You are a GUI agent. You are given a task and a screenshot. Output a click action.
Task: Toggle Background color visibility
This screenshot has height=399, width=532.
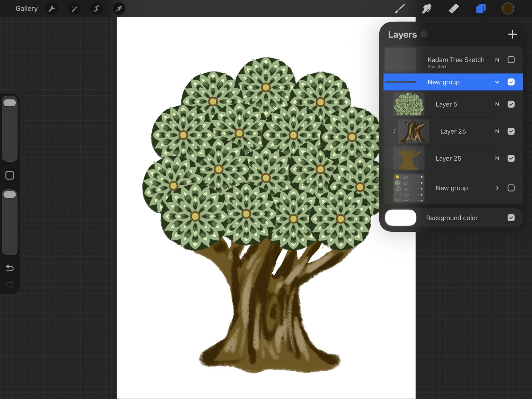click(511, 218)
